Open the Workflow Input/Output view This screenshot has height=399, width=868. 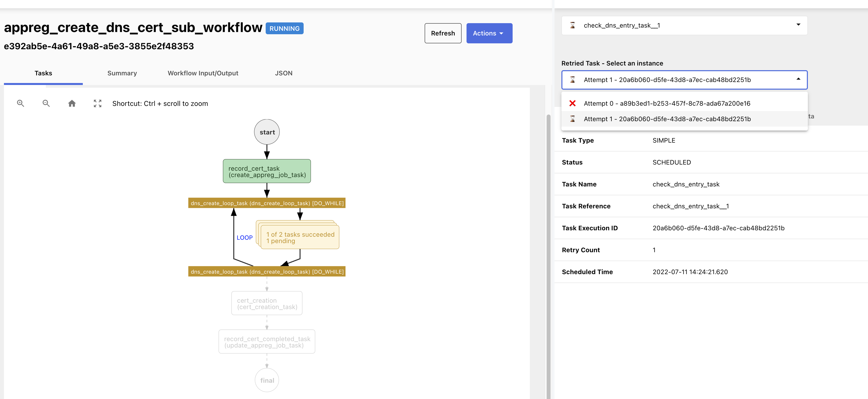click(x=203, y=73)
